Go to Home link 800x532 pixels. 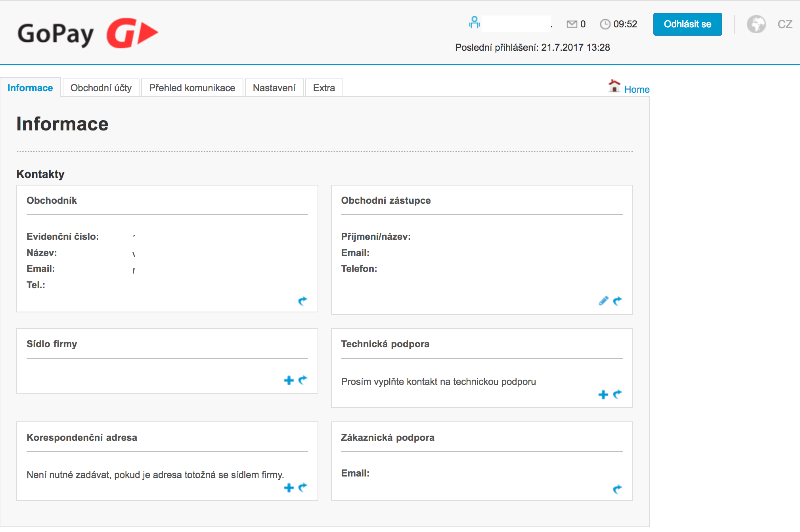[x=637, y=90]
